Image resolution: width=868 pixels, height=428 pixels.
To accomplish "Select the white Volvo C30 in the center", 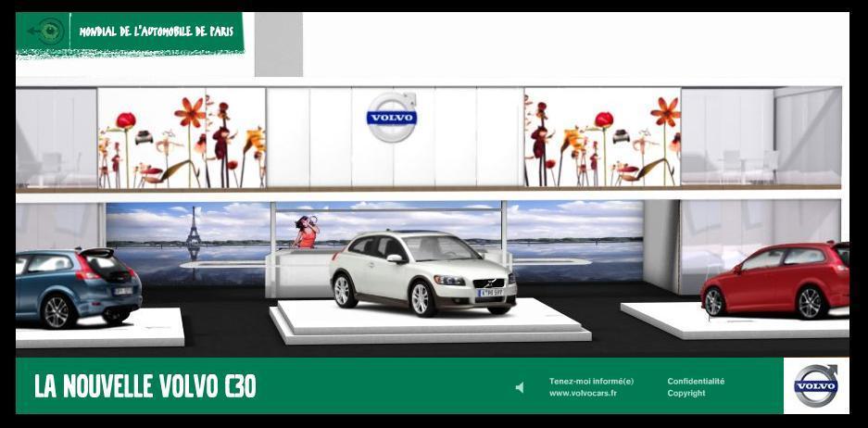I will [x=423, y=272].
